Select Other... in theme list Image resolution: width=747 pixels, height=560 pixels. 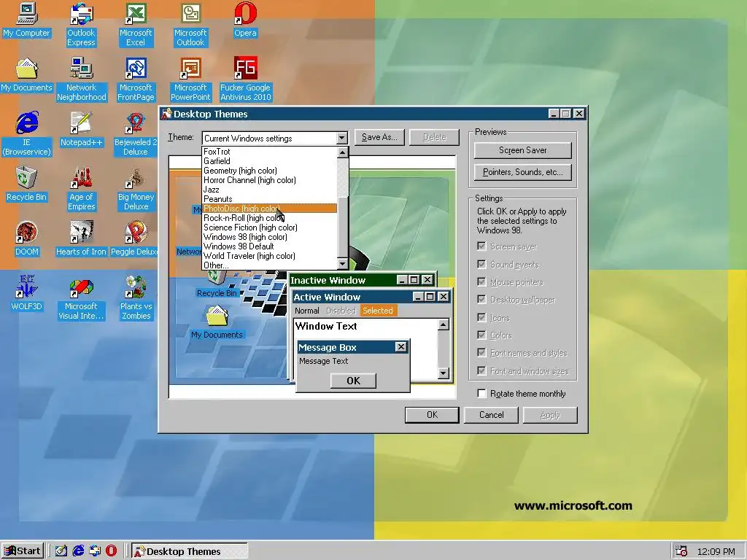tap(270, 265)
